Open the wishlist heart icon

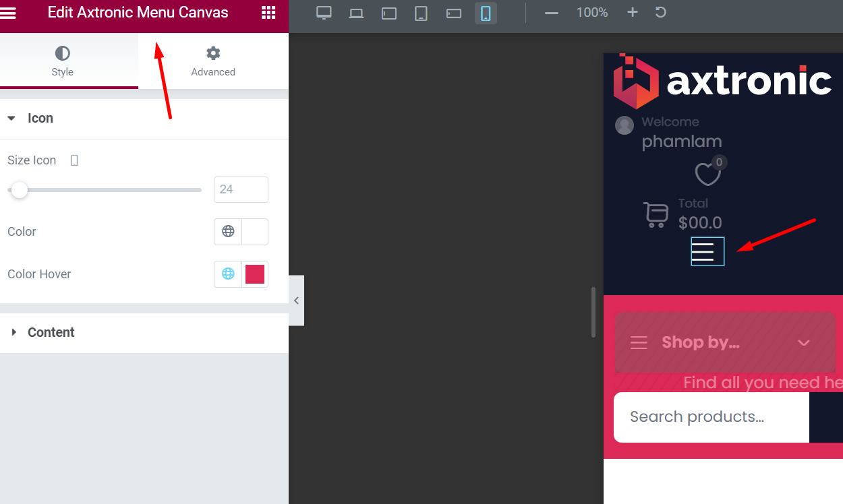[x=708, y=174]
